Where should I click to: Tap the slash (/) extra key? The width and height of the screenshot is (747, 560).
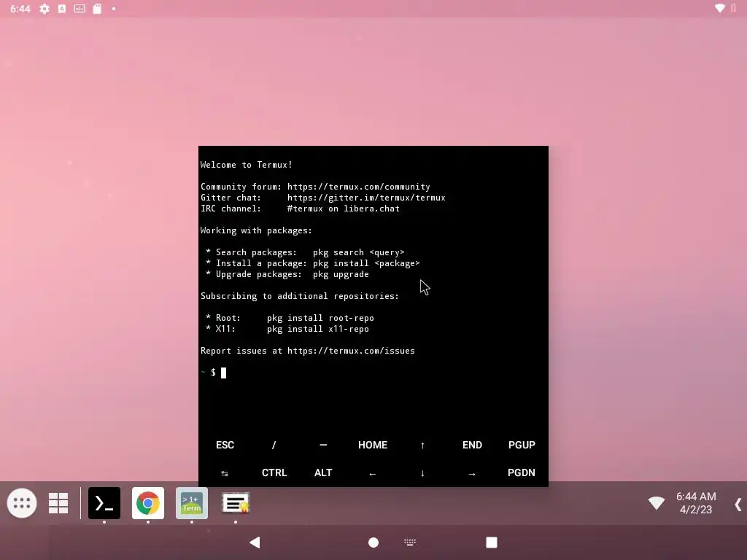[x=274, y=445]
